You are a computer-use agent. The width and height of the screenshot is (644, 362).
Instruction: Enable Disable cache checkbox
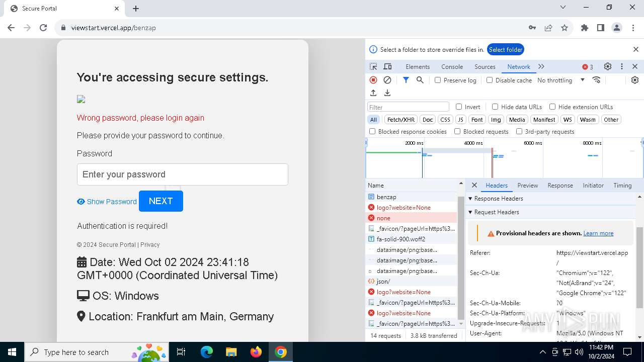click(x=490, y=80)
